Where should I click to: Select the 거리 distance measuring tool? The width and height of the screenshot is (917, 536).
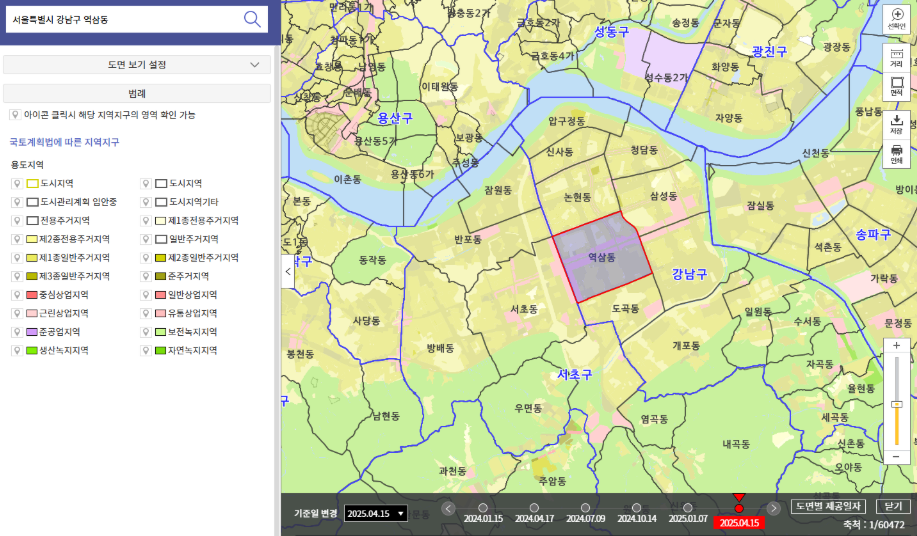[x=896, y=58]
